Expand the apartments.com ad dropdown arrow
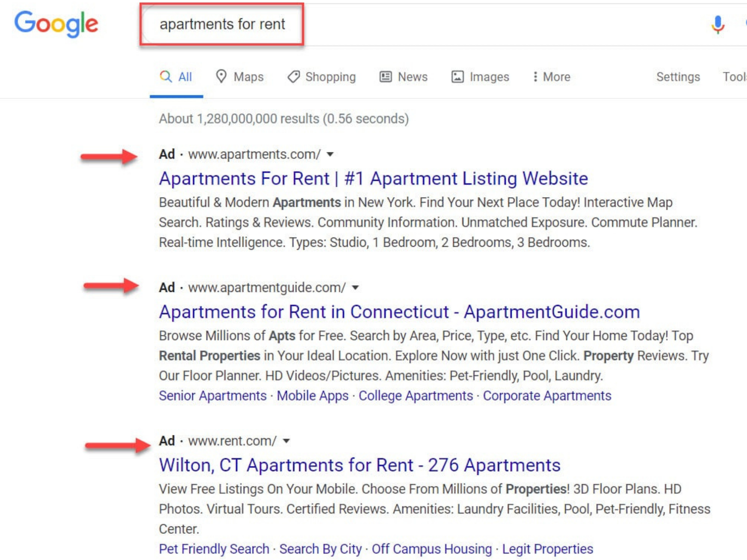 pyautogui.click(x=330, y=154)
